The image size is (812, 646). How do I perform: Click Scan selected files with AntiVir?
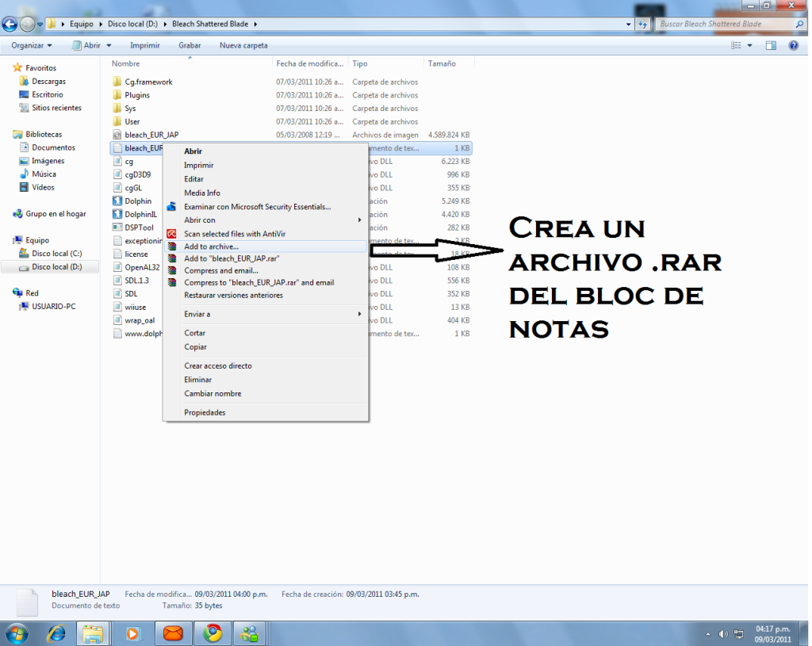[235, 234]
